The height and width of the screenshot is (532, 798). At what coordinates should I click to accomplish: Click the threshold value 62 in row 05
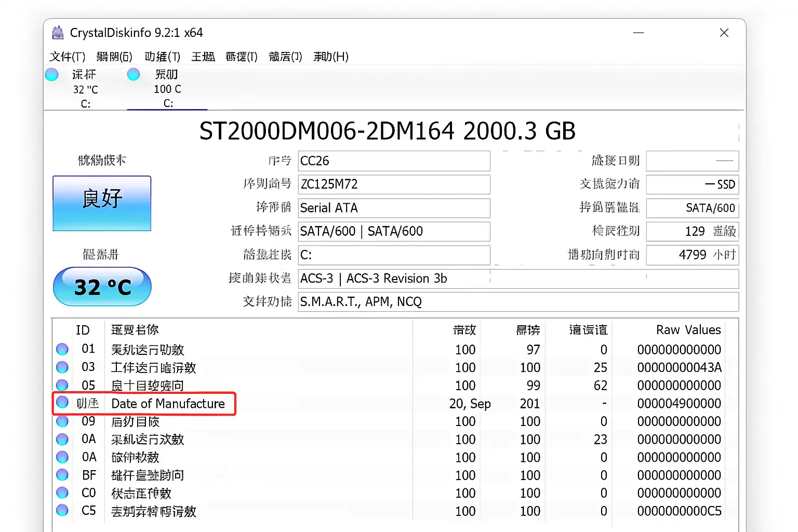601,385
